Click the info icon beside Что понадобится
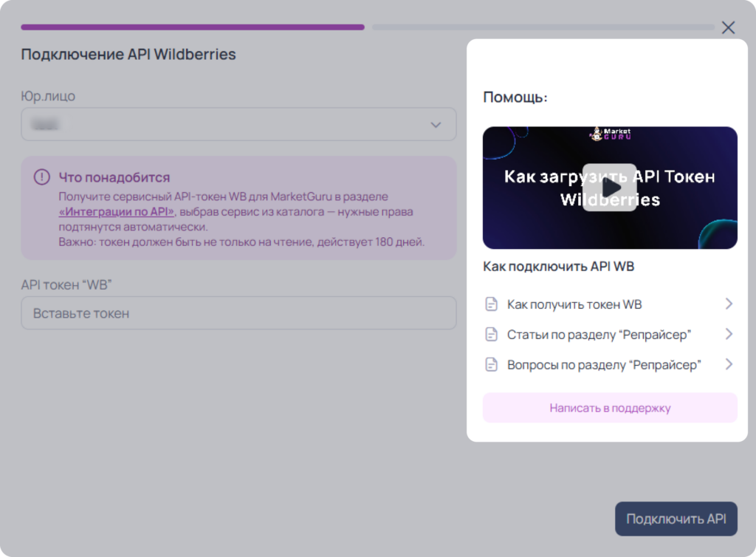This screenshot has height=557, width=756. [42, 177]
